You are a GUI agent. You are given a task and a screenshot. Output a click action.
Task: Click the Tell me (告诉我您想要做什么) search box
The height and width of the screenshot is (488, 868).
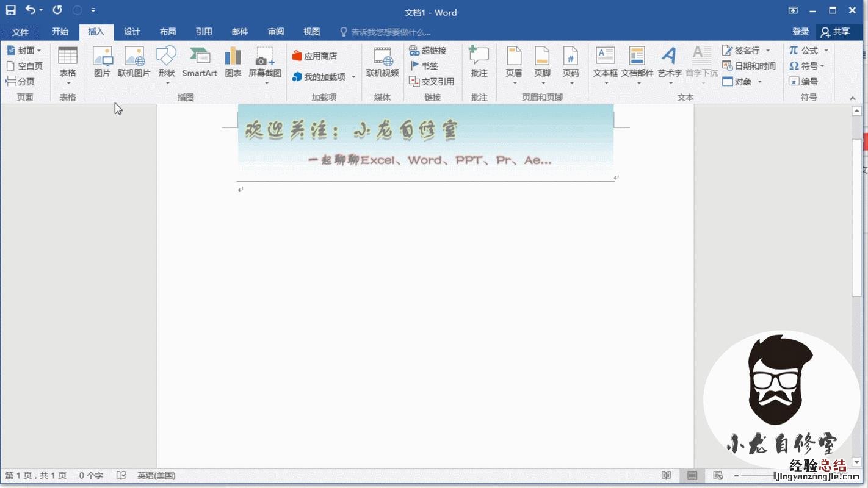pyautogui.click(x=386, y=32)
